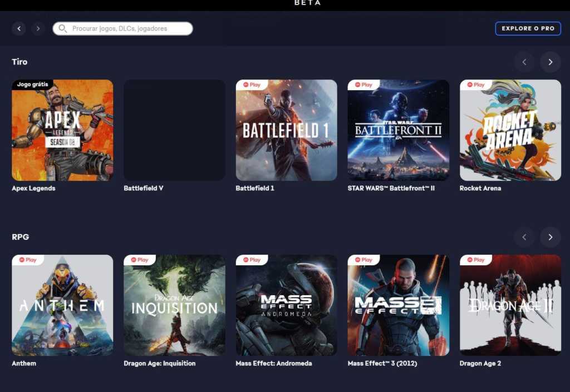
Task: Show previous games in RPG row
Action: click(x=524, y=237)
